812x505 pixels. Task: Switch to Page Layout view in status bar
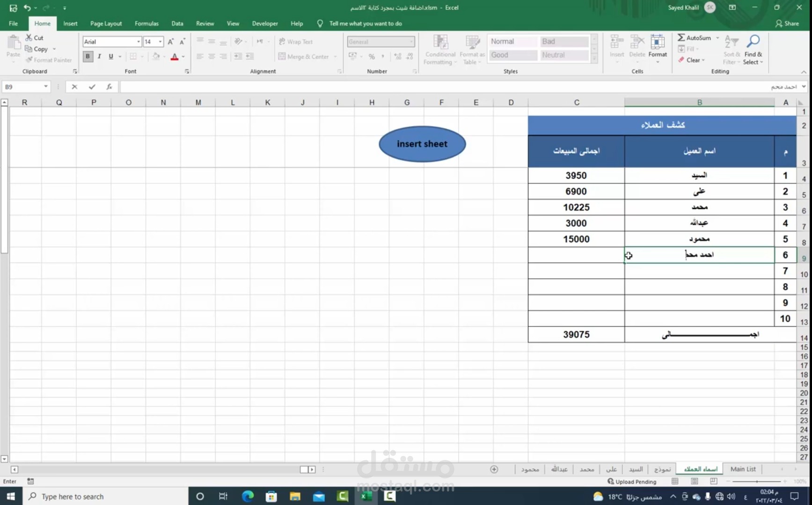695,481
